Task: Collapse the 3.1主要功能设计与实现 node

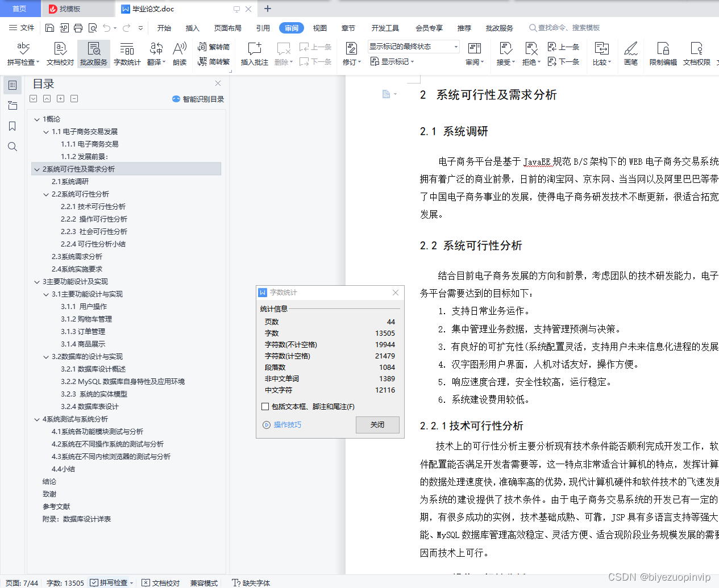Action: coord(46,294)
